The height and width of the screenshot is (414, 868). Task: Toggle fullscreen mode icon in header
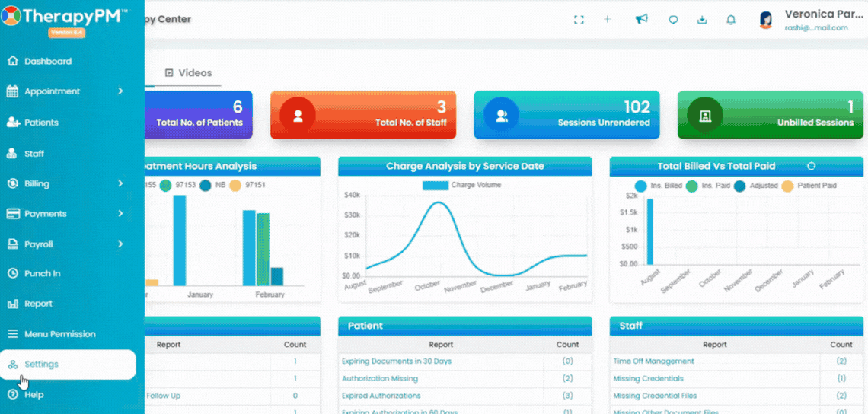pyautogui.click(x=579, y=19)
